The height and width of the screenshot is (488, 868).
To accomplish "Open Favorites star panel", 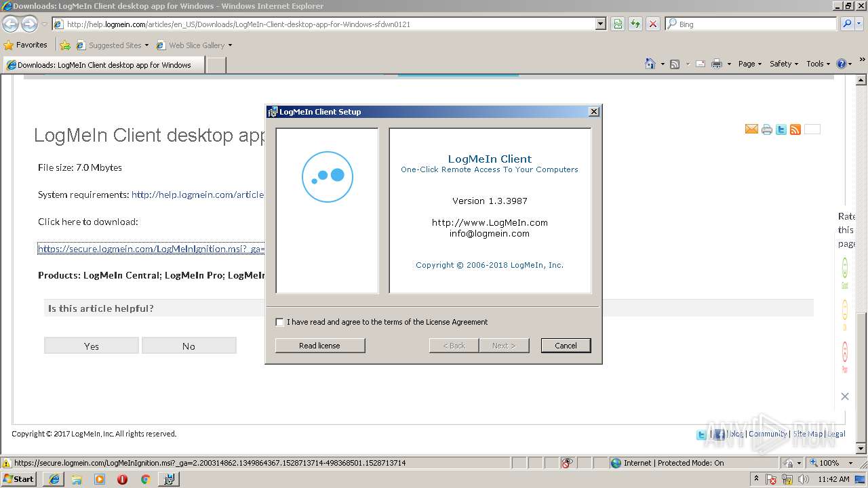I will pyautogui.click(x=9, y=45).
